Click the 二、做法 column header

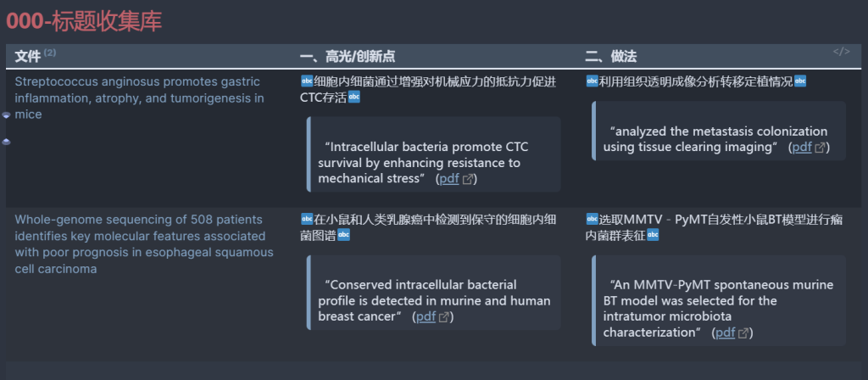(x=611, y=56)
